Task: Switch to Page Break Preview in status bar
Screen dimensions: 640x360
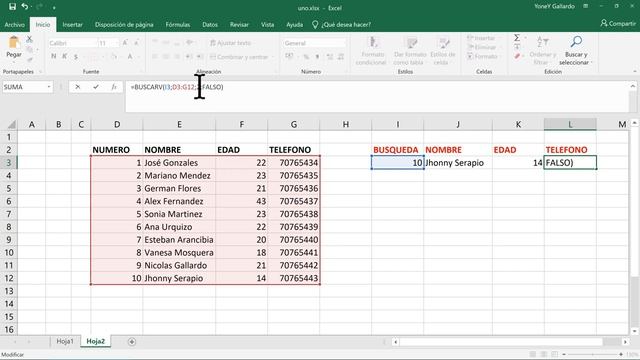Action: (554, 354)
